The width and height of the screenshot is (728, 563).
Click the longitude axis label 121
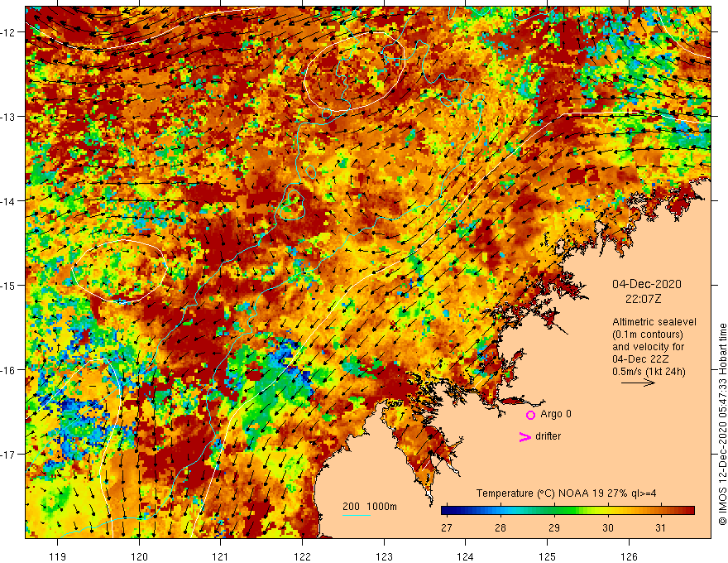click(x=221, y=556)
